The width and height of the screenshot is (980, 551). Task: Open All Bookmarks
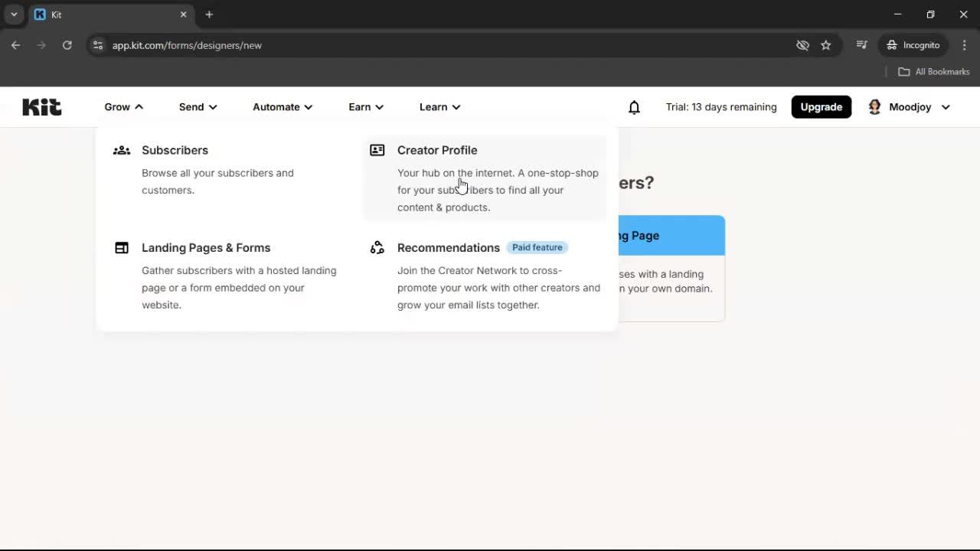[933, 71]
